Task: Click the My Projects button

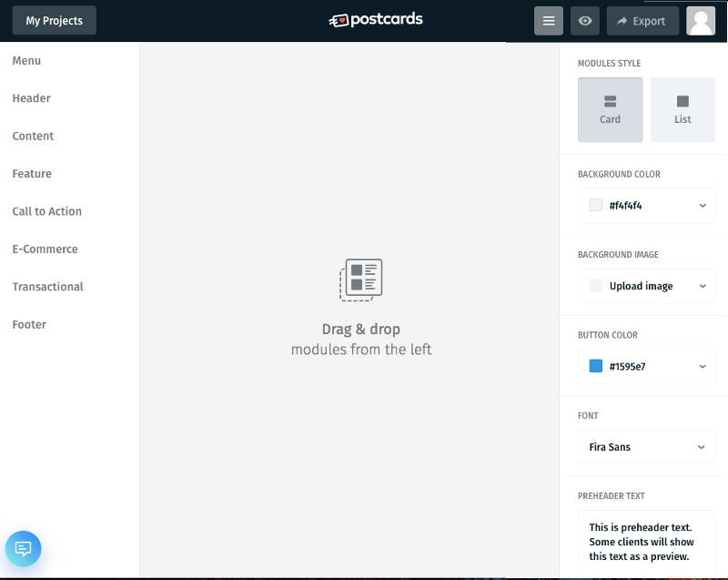Action: pos(54,21)
